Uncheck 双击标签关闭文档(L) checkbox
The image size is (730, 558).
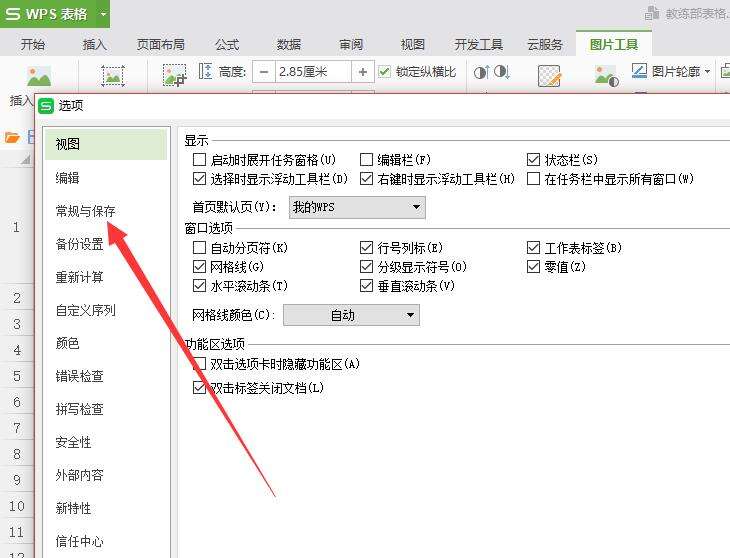[x=199, y=387]
